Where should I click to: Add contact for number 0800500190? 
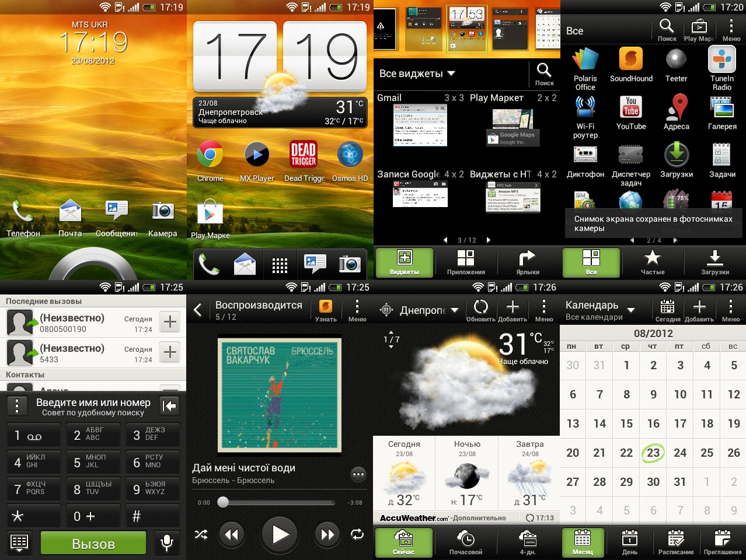tap(170, 321)
